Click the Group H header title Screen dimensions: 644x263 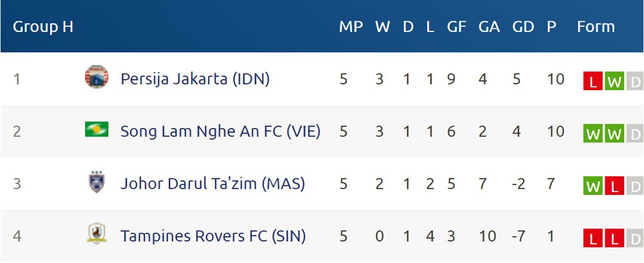click(x=43, y=27)
